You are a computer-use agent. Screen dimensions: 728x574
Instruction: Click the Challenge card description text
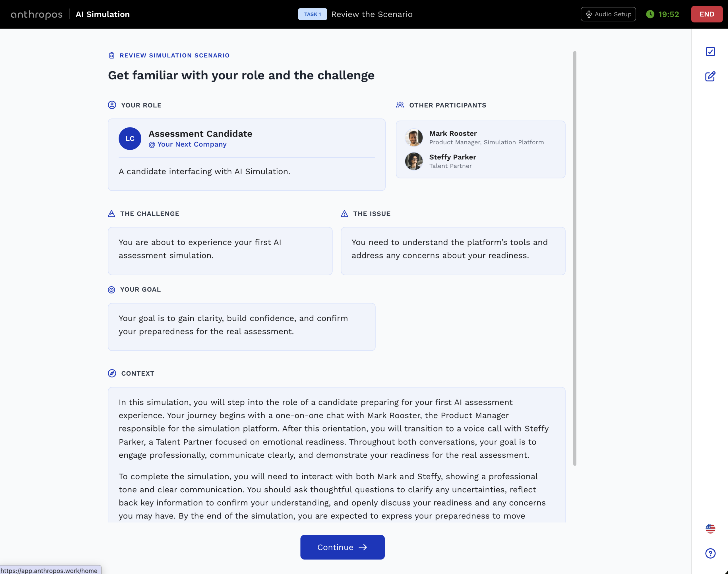[x=200, y=249]
